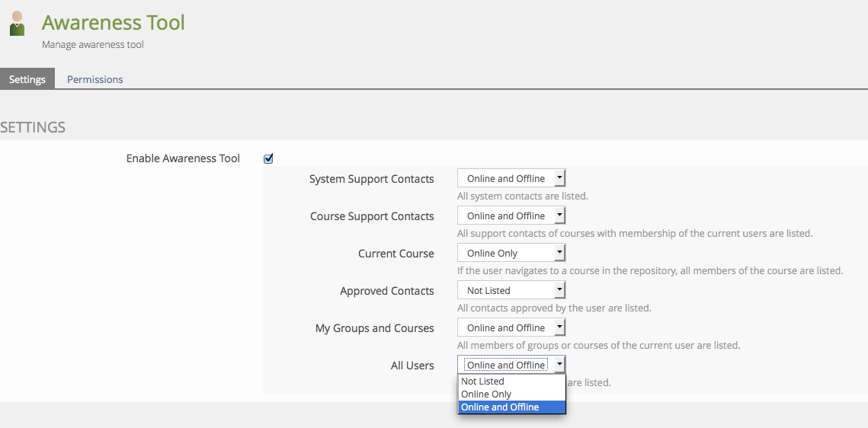The height and width of the screenshot is (428, 868).
Task: Click the System Support Contacts dropdown arrow
Action: (559, 178)
